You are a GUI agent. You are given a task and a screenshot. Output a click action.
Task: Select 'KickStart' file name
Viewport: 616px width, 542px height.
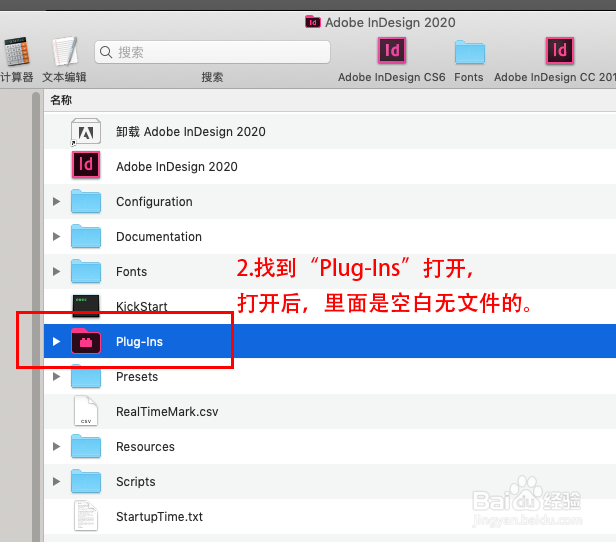click(141, 306)
